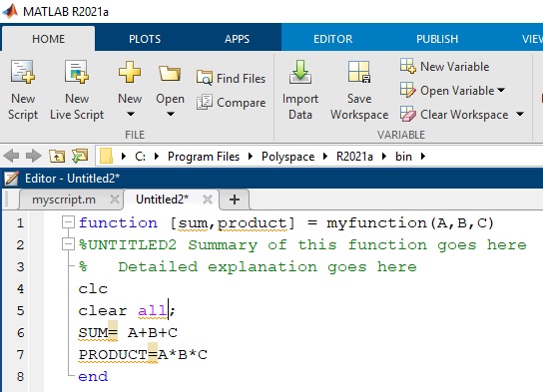This screenshot has width=543, height=392.
Task: Expand path arrow before C:
Action: coord(124,157)
